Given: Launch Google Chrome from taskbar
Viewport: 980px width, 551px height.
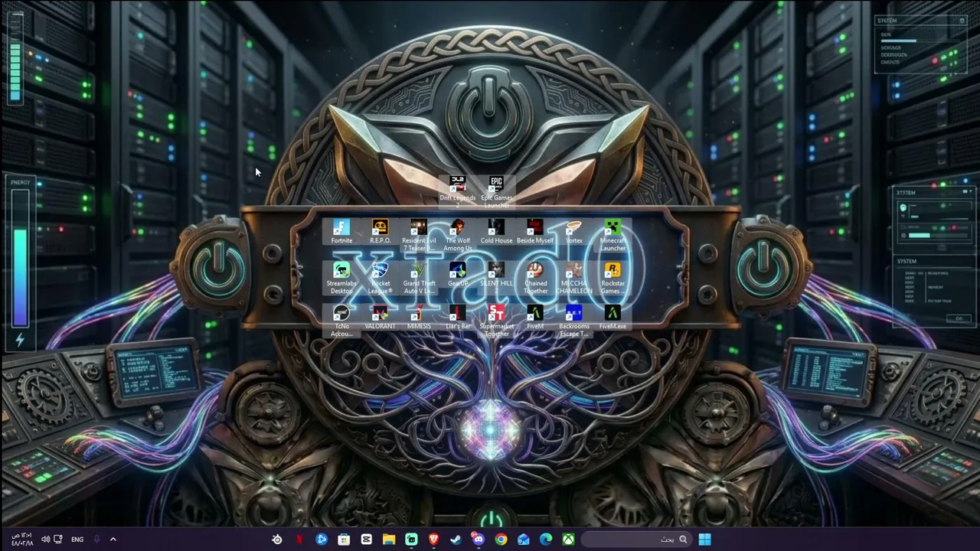Looking at the screenshot, I should 501,540.
